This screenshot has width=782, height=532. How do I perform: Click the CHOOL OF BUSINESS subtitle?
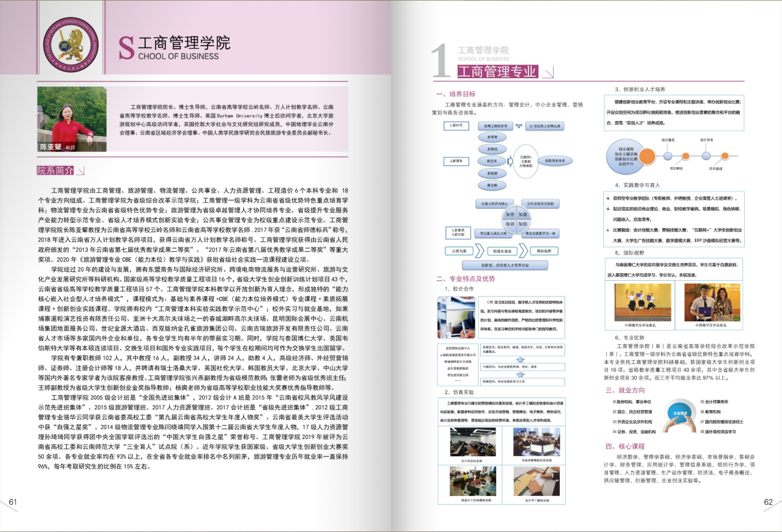click(178, 56)
